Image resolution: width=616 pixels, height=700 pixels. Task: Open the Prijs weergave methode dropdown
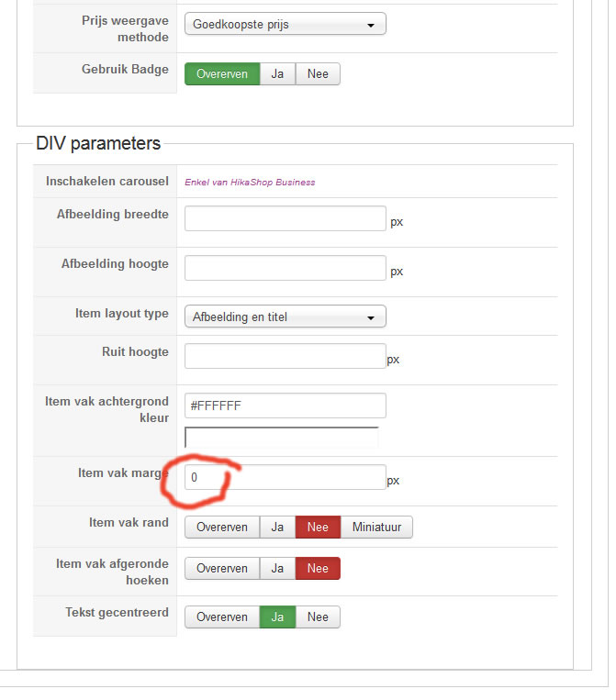click(x=285, y=25)
